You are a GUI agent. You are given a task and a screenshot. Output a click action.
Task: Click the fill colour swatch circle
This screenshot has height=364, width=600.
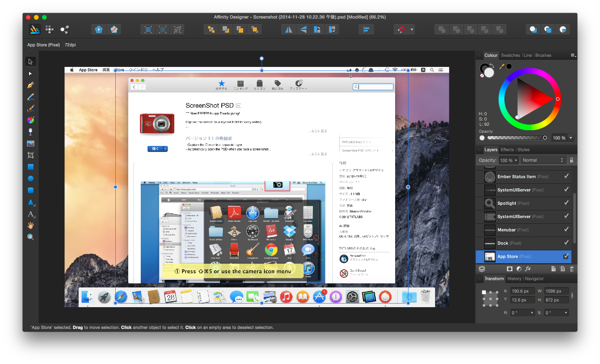click(x=489, y=72)
